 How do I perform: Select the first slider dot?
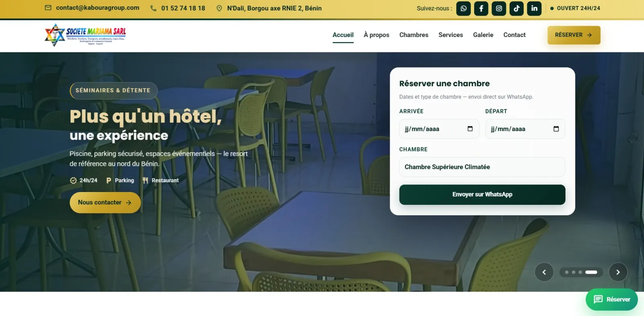(x=567, y=272)
